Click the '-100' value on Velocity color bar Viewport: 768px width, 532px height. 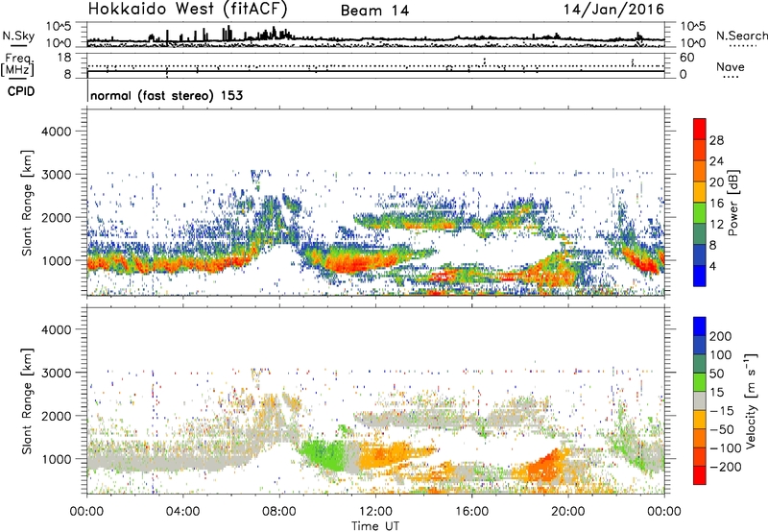pos(725,448)
